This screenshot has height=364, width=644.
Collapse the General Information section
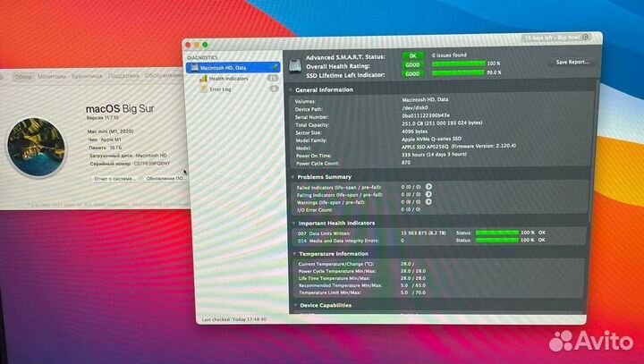[291, 89]
